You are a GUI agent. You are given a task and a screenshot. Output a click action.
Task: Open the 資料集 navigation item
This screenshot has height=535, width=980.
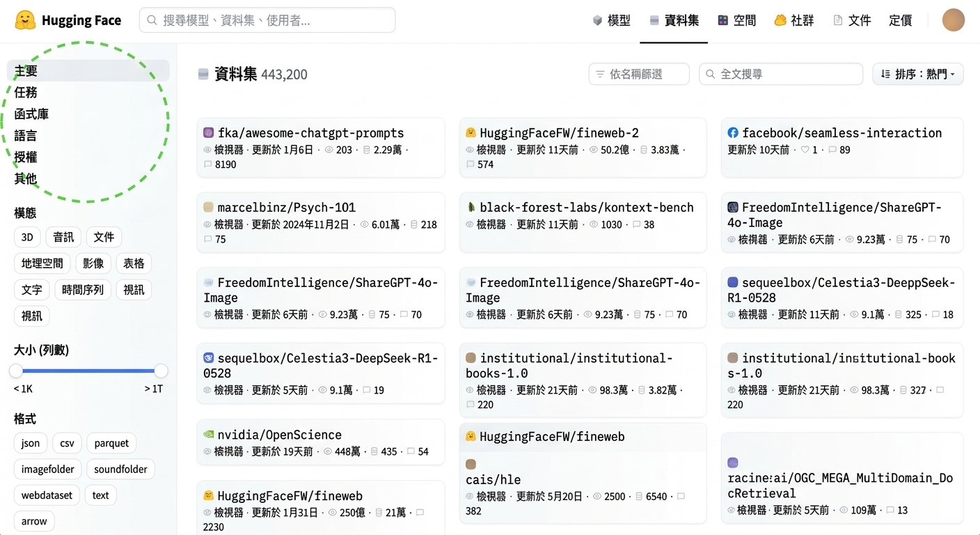point(674,20)
